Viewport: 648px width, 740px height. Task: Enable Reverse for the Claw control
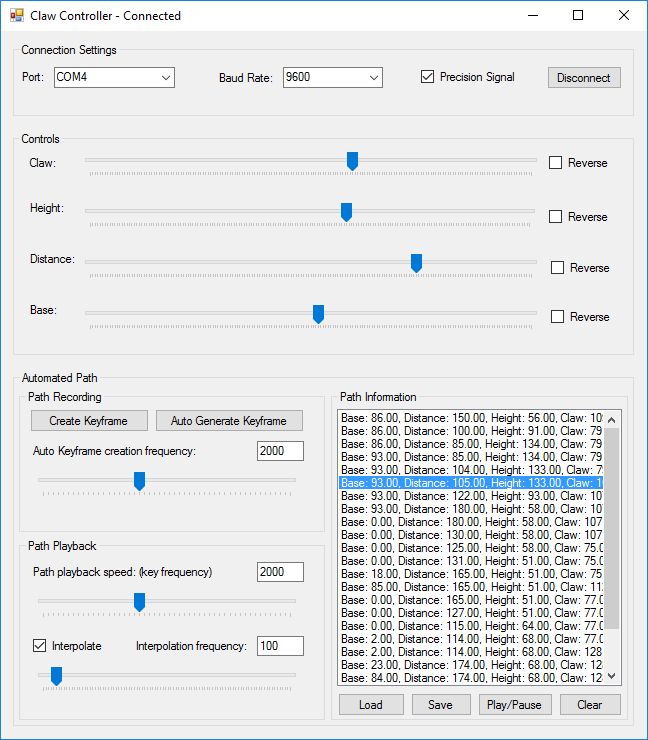coord(556,163)
